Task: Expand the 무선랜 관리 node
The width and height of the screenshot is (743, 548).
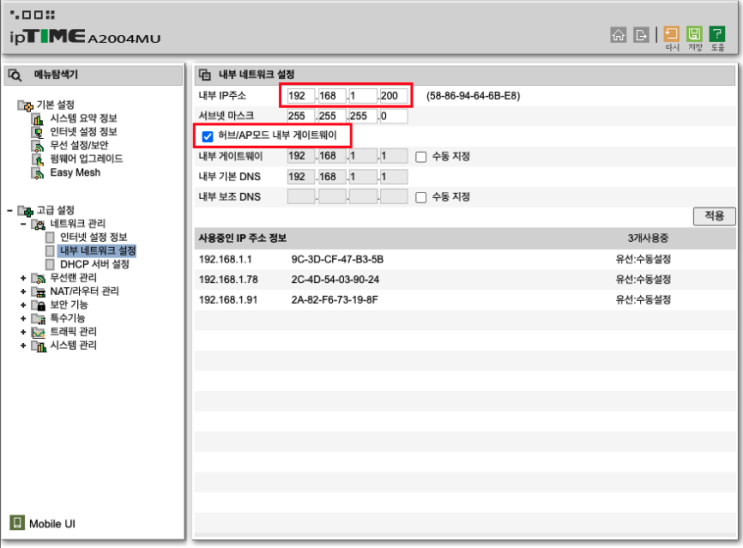Action: click(23, 278)
